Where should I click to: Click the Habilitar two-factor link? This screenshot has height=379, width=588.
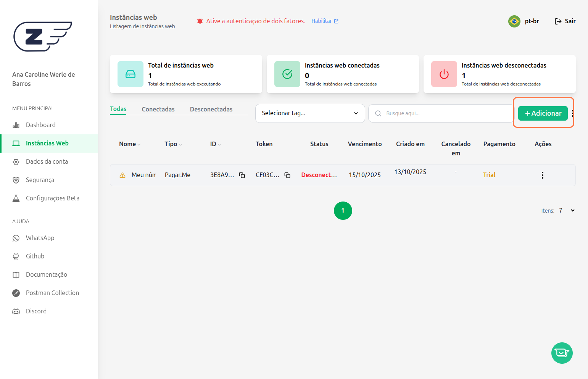(325, 21)
